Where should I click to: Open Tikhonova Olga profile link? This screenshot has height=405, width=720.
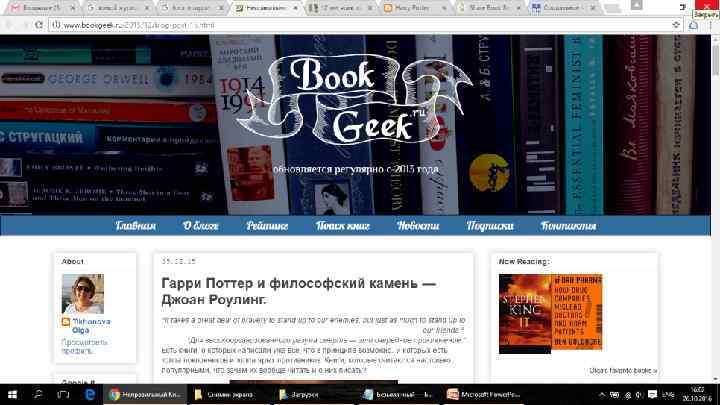[x=91, y=326]
